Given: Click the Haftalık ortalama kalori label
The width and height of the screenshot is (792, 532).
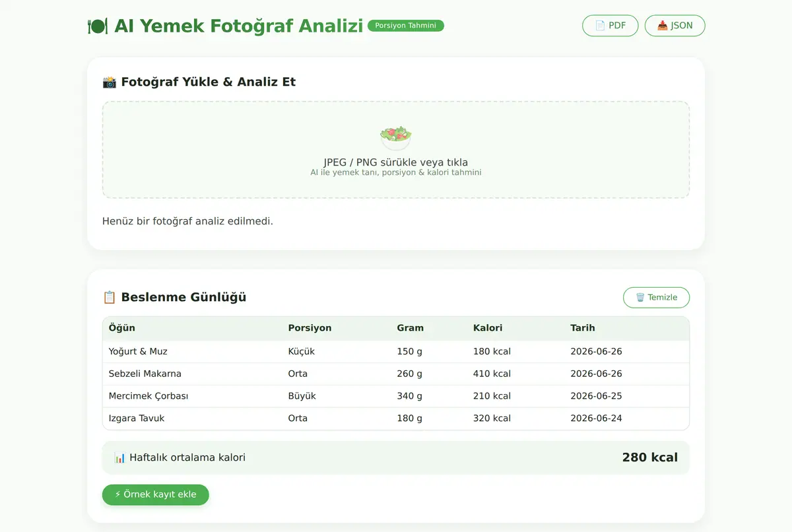Looking at the screenshot, I should tap(187, 457).
